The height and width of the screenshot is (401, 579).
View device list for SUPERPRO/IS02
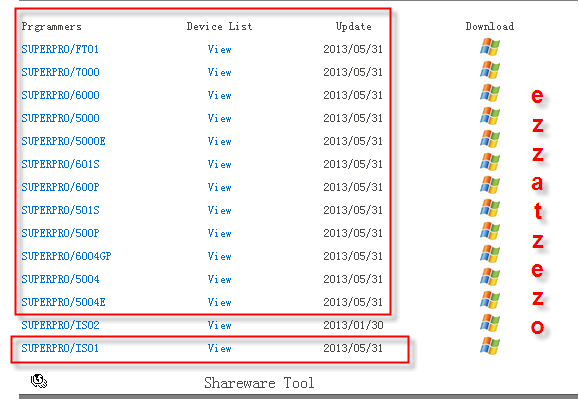coord(219,325)
